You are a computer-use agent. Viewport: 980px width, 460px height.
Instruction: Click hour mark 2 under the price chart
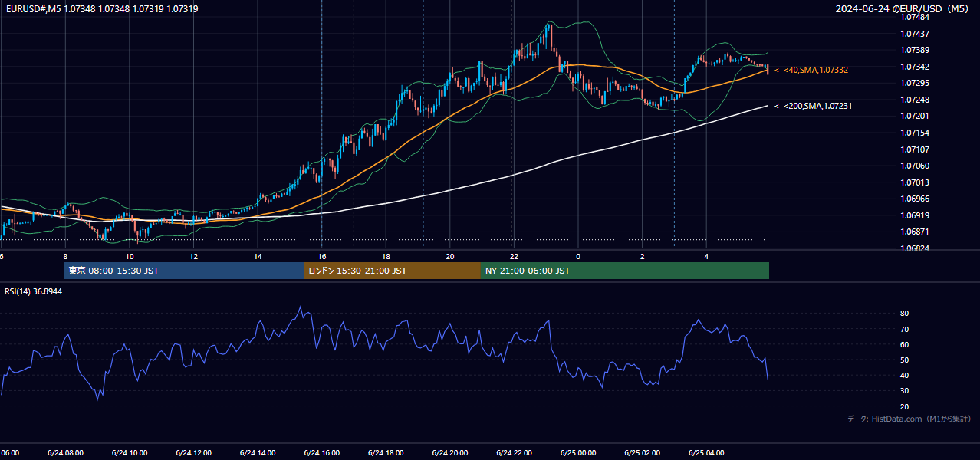(x=643, y=256)
